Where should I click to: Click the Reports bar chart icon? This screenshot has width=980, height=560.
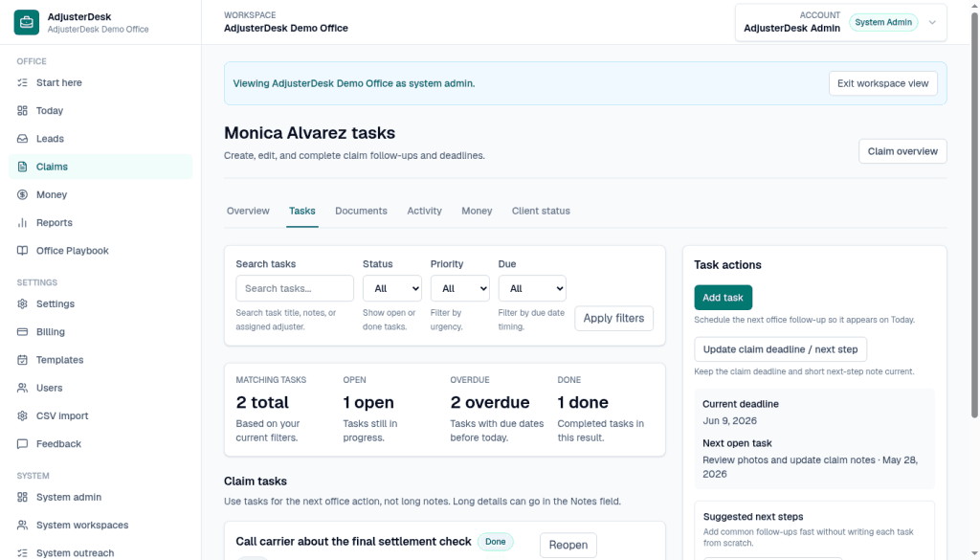tap(23, 222)
